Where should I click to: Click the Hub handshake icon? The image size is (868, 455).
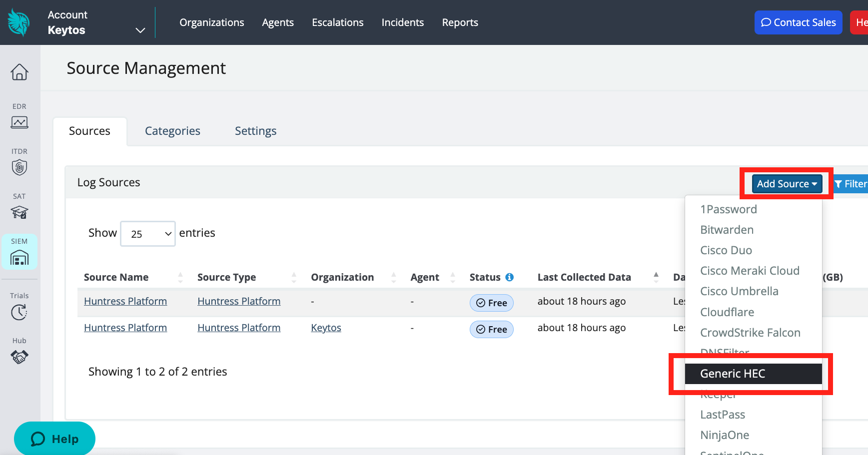click(x=19, y=357)
